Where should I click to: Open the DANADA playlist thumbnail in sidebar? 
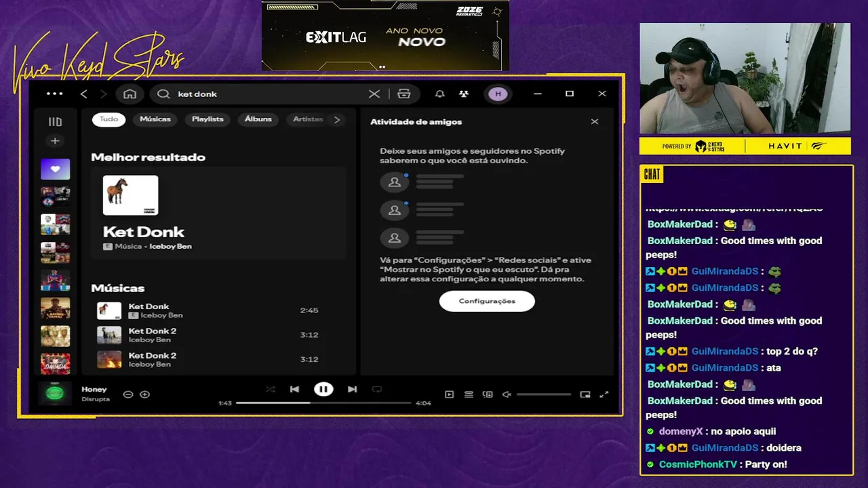click(x=55, y=363)
